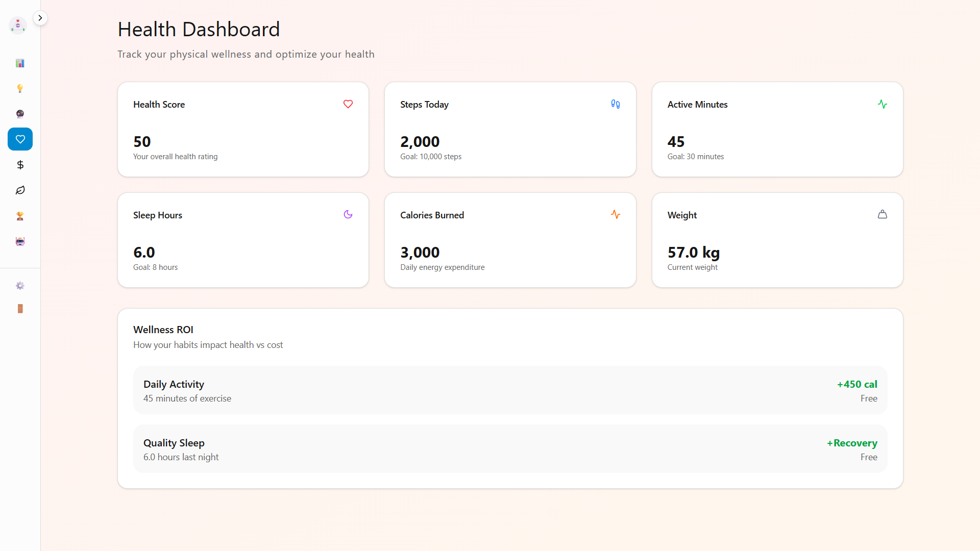Open the dollar sign finance icon
Screen dimensions: 980x551
click(x=20, y=165)
